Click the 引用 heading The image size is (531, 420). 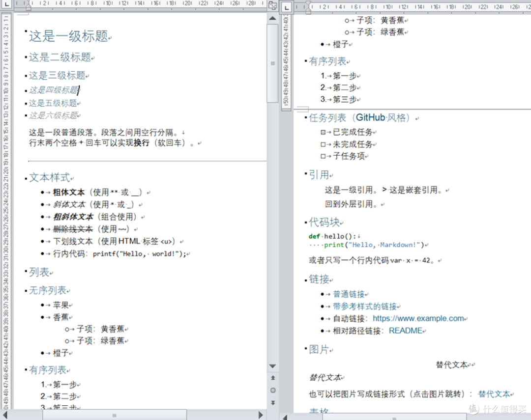pyautogui.click(x=319, y=175)
